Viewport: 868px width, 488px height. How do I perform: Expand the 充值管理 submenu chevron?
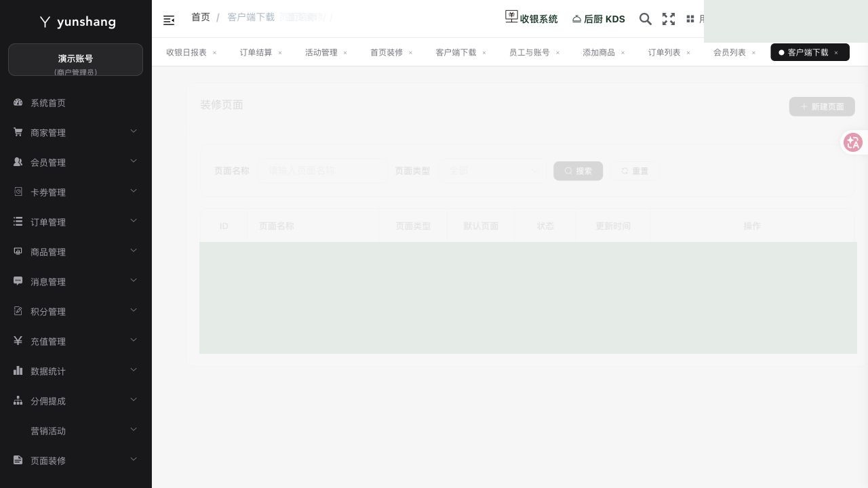(x=134, y=340)
